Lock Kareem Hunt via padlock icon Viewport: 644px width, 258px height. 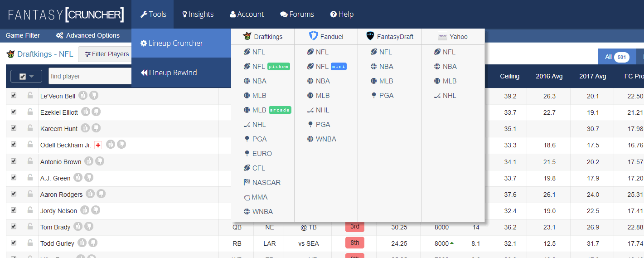point(30,128)
